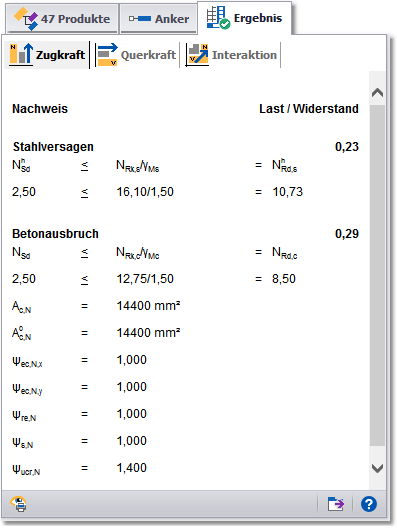Open the 47 Produkte tab
397x528 pixels.
62,19
